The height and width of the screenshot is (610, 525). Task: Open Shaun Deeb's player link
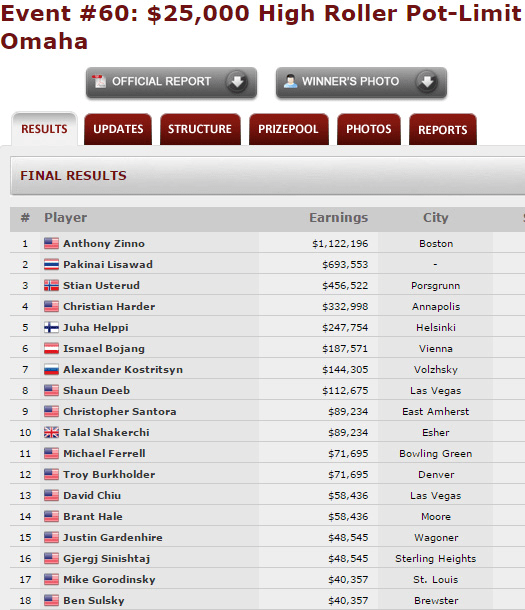coord(96,391)
